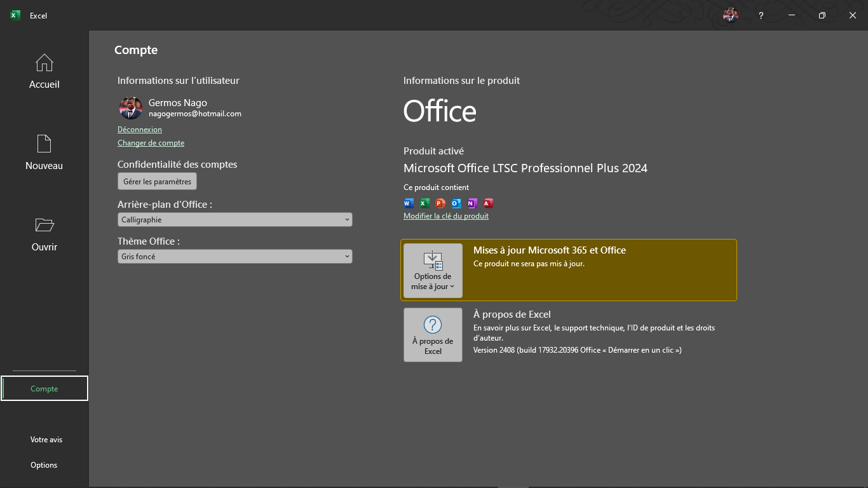
Task: Click the Ce produit ne sera pas mis à jour text
Action: pos(529,263)
